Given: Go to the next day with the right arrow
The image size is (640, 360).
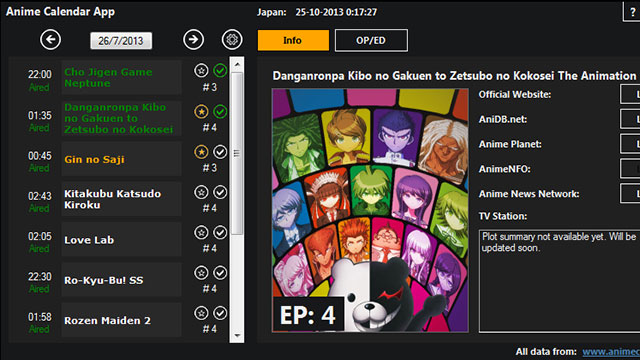Looking at the screenshot, I should [x=193, y=40].
